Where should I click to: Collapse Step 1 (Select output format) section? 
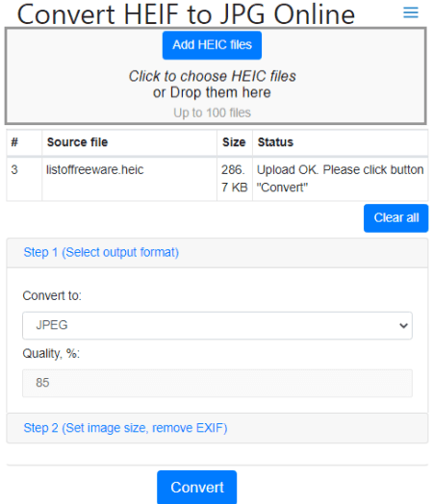[x=101, y=253]
